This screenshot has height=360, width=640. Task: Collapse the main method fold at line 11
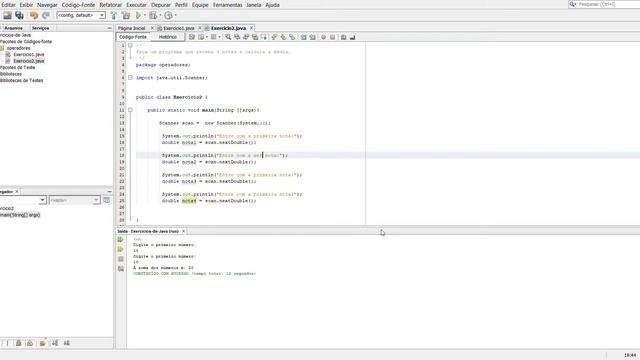130,110
